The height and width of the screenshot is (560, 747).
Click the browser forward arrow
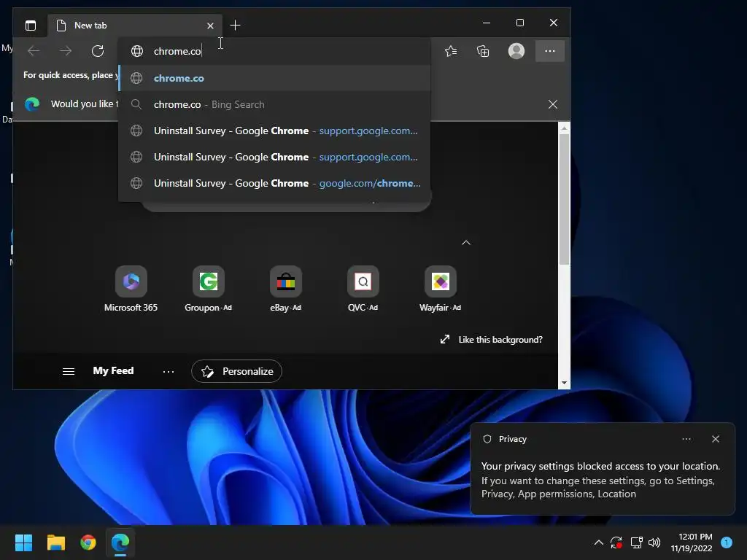66,51
